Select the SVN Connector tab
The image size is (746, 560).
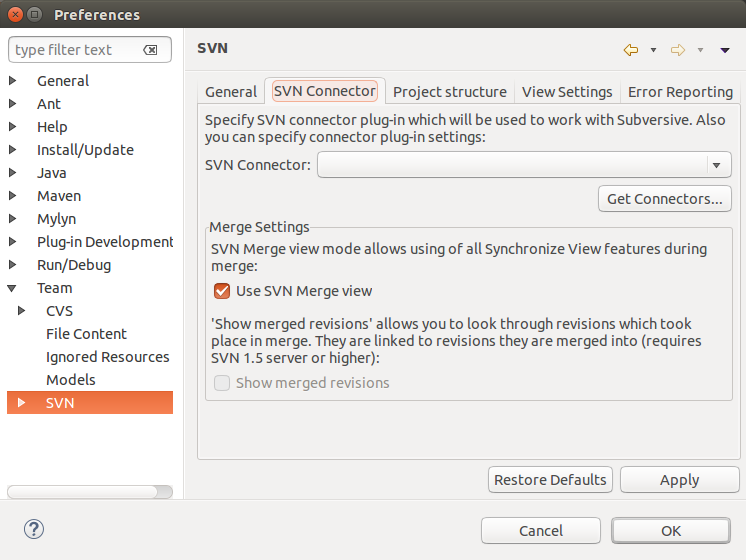[324, 91]
